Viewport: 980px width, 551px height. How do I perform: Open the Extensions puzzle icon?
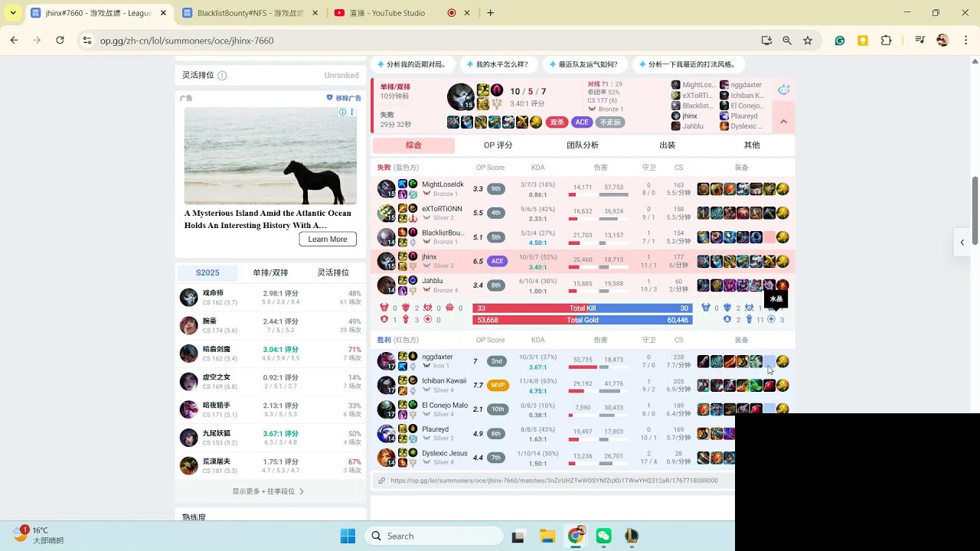click(887, 41)
